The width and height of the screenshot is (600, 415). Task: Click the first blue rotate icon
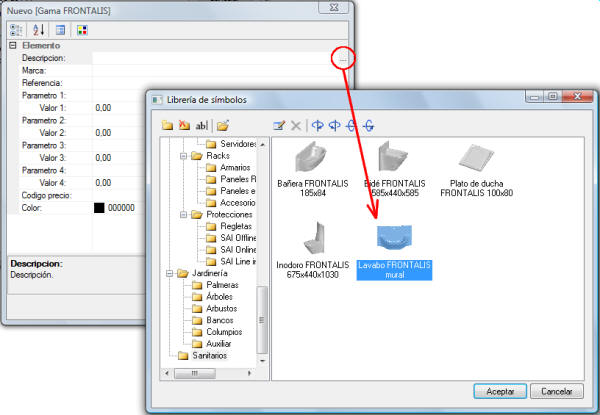pos(318,125)
